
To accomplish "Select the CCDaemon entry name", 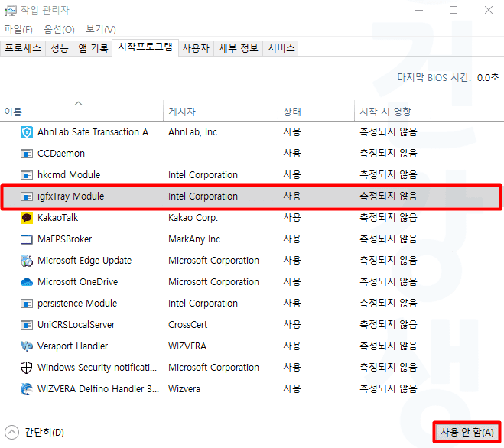I will coord(61,154).
